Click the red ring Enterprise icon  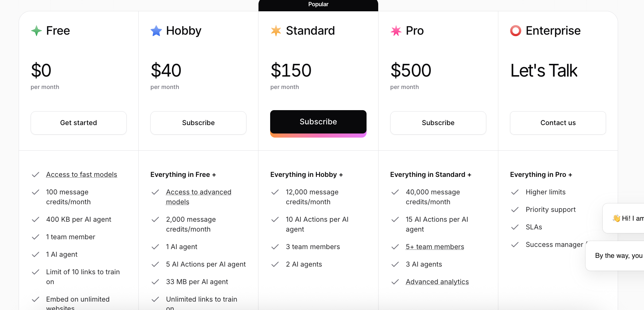pos(515,31)
